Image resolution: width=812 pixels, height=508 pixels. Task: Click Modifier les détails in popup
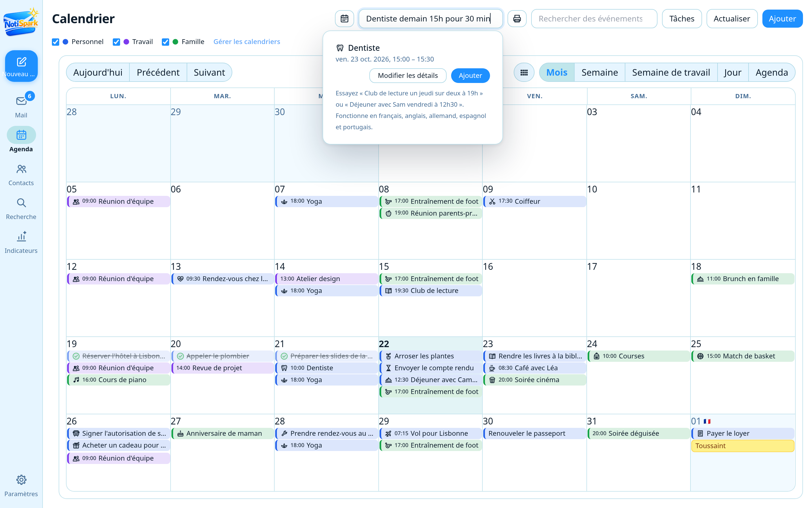tap(408, 76)
